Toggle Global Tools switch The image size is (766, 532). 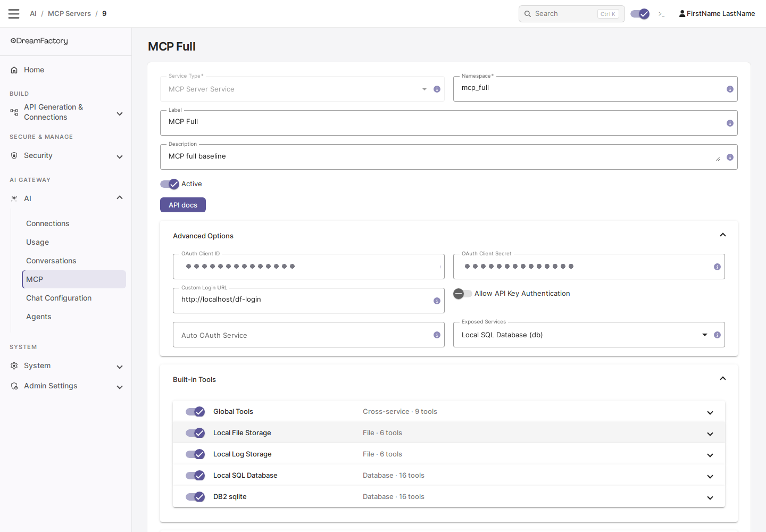point(195,412)
